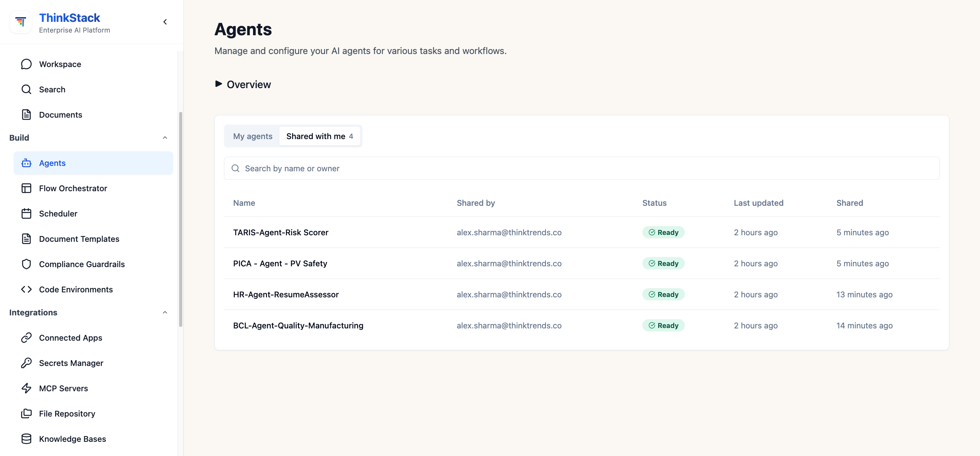This screenshot has height=456, width=980.
Task: Open the HR-Agent-ResumeAssessor agent
Action: click(286, 294)
